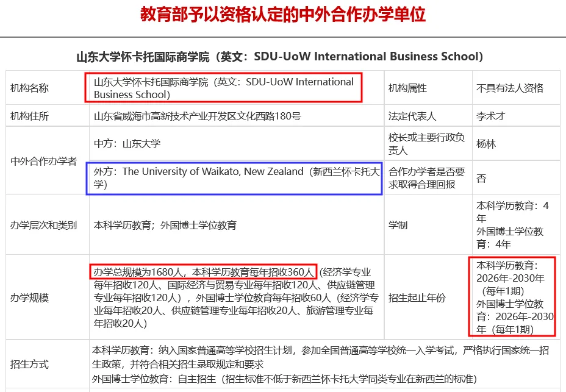Click the 学制 value 本科学历教育：4年
Viewport: 566px width, 392px height.
tap(512, 212)
